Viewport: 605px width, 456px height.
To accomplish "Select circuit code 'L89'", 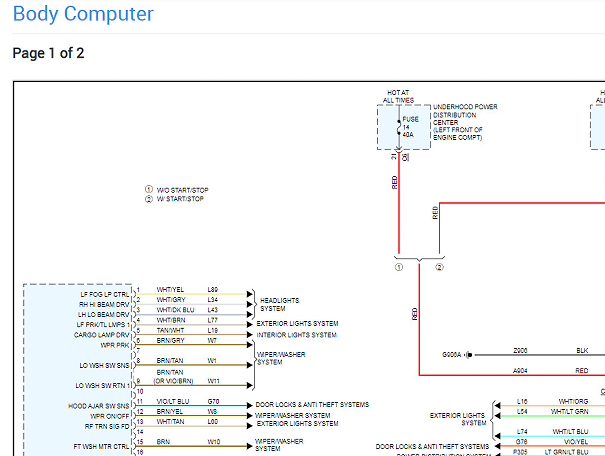I will pyautogui.click(x=213, y=289).
